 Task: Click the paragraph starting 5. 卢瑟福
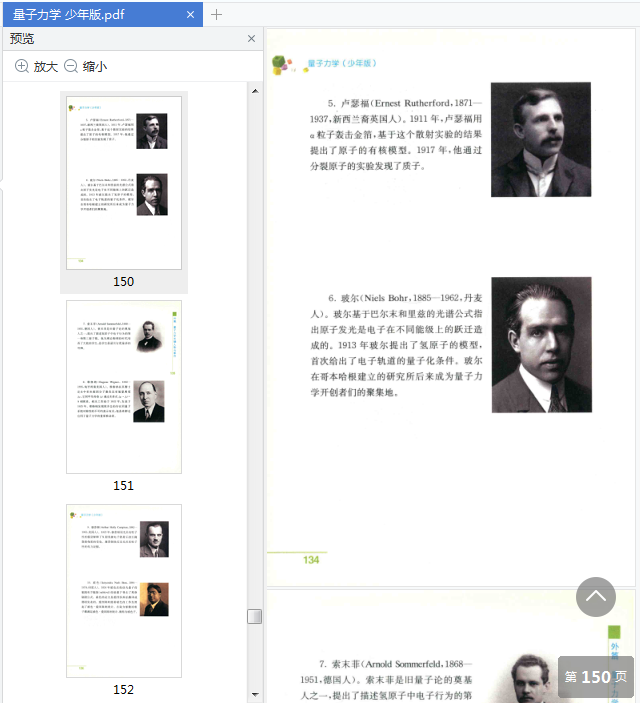click(396, 135)
